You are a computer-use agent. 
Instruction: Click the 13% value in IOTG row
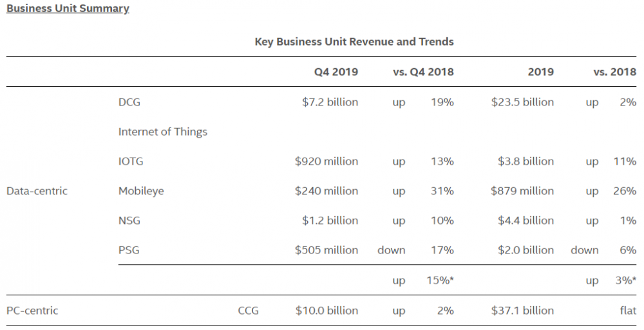click(442, 161)
